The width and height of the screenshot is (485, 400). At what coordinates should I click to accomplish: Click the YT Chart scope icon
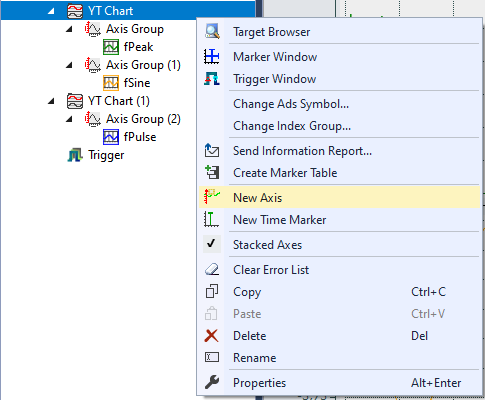pyautogui.click(x=75, y=11)
